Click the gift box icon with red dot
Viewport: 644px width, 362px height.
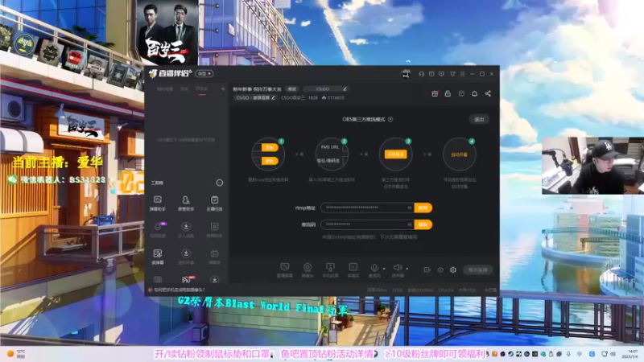pos(435,93)
